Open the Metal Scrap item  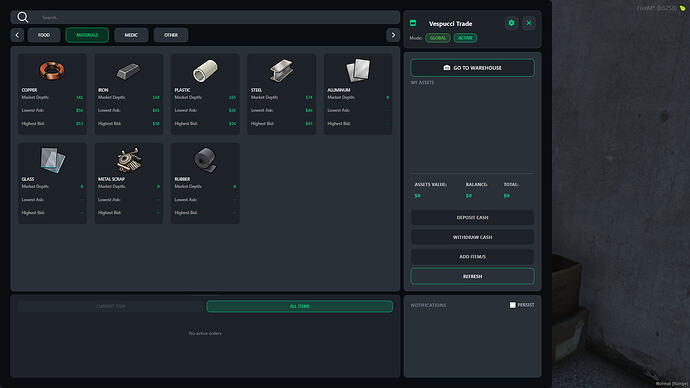click(x=128, y=183)
